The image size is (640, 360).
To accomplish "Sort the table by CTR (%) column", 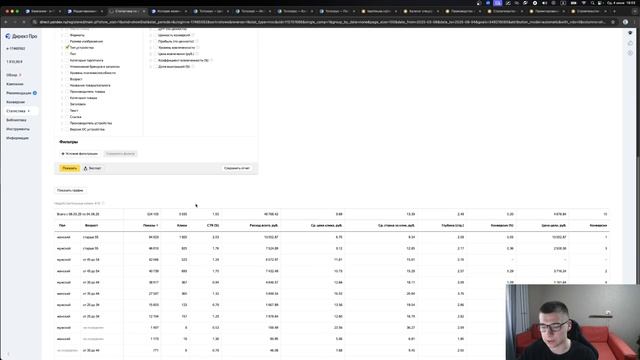I will click(213, 225).
